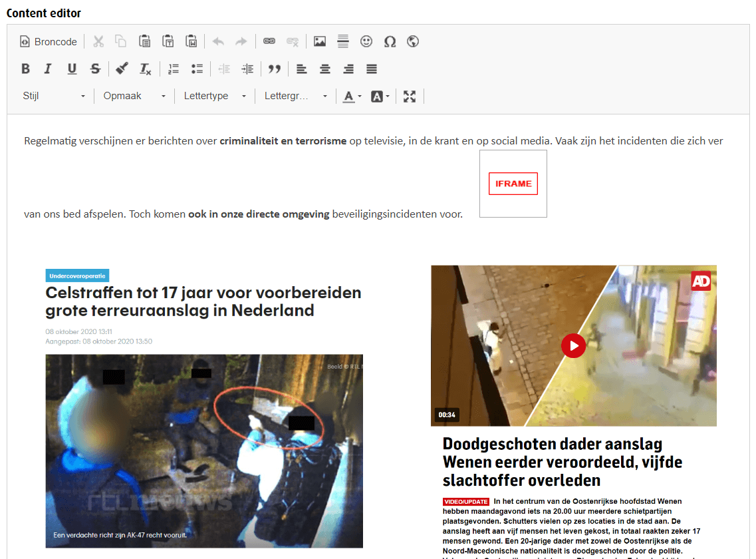Play the AD Wenen video
Viewport: 756px width, 559px height.
coord(573,345)
